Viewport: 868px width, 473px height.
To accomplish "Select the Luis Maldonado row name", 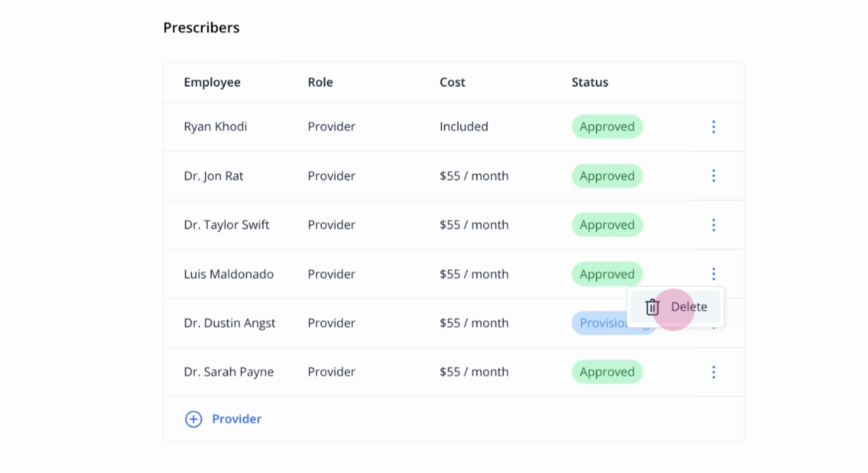I will (229, 274).
